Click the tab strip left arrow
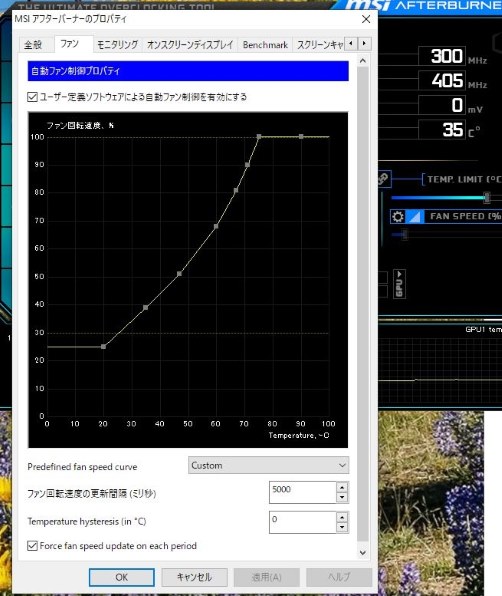 [351, 44]
